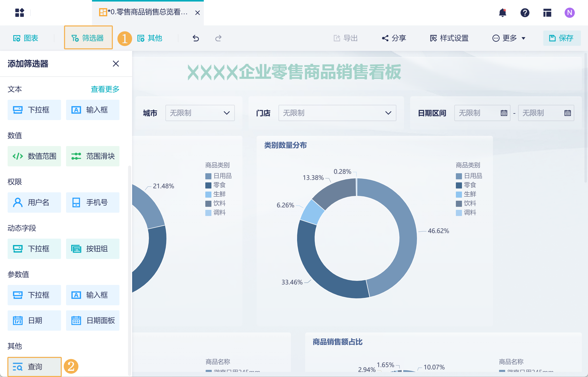Open the user avatar N icon

click(x=569, y=13)
